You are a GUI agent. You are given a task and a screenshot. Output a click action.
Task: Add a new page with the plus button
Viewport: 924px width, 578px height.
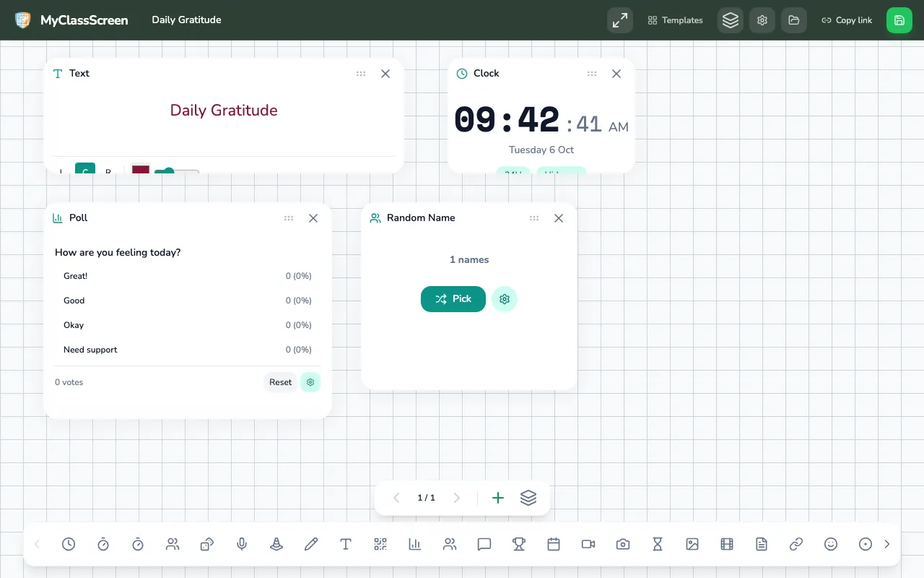497,498
